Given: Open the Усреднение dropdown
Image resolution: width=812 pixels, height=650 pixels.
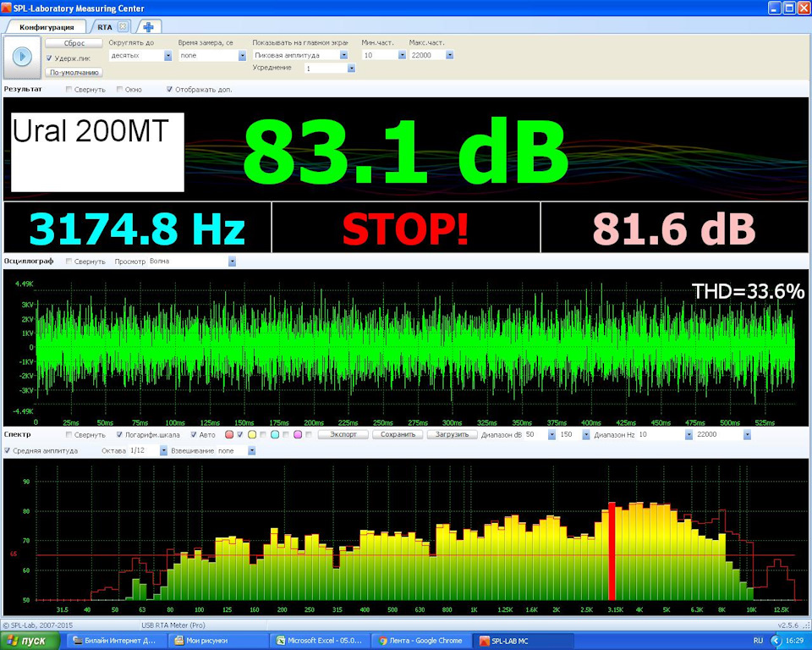Looking at the screenshot, I should click(352, 68).
